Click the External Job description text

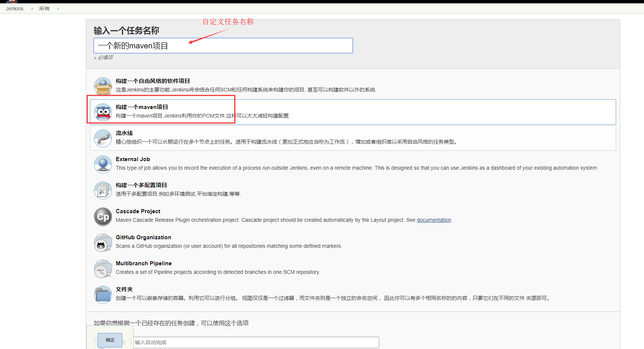(357, 168)
